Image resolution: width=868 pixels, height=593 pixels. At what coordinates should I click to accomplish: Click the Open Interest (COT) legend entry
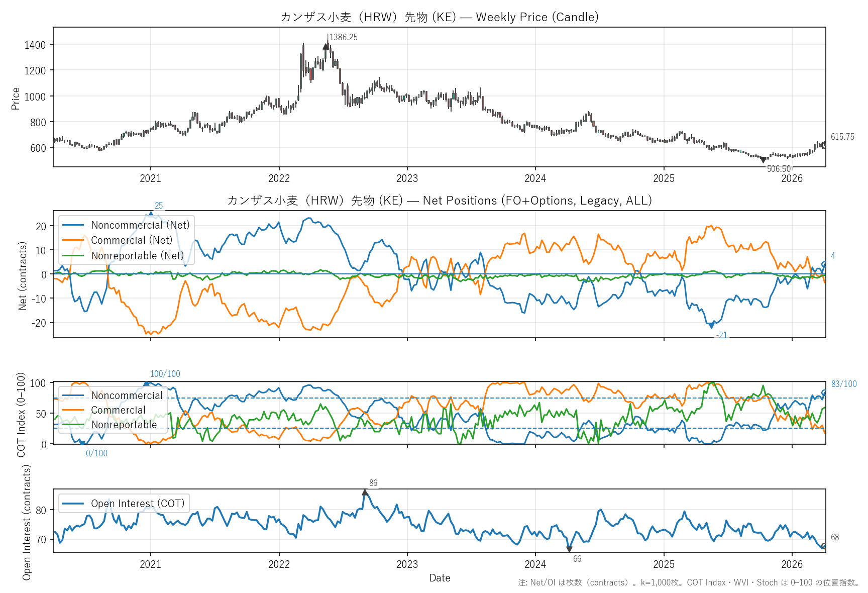pyautogui.click(x=137, y=504)
